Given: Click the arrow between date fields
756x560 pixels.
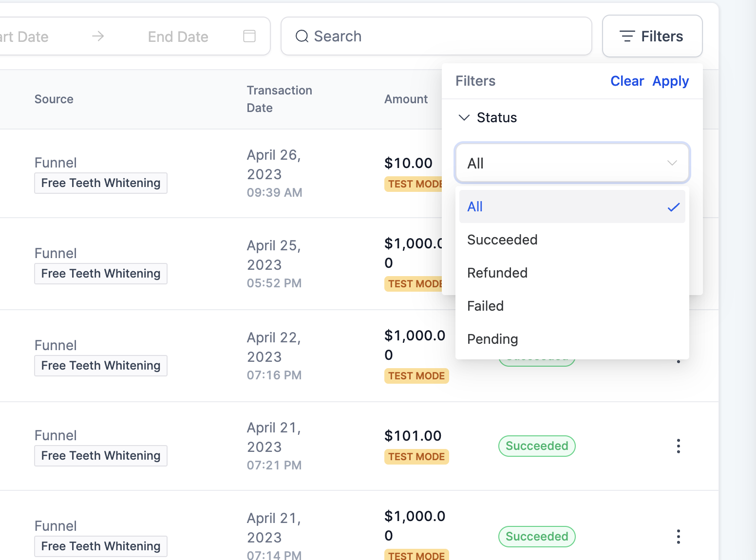Looking at the screenshot, I should (98, 36).
